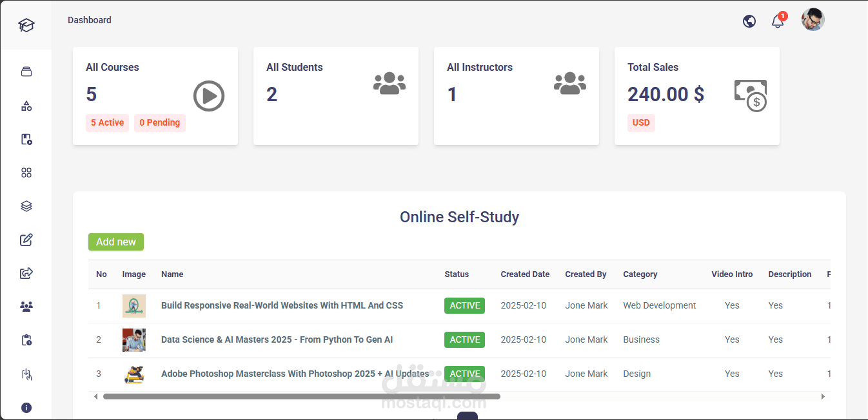Click the 5 Active courses badge
This screenshot has width=868, height=420.
pyautogui.click(x=107, y=123)
